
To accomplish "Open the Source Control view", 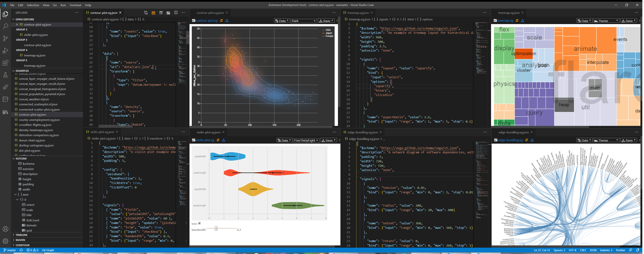I will coord(5,38).
